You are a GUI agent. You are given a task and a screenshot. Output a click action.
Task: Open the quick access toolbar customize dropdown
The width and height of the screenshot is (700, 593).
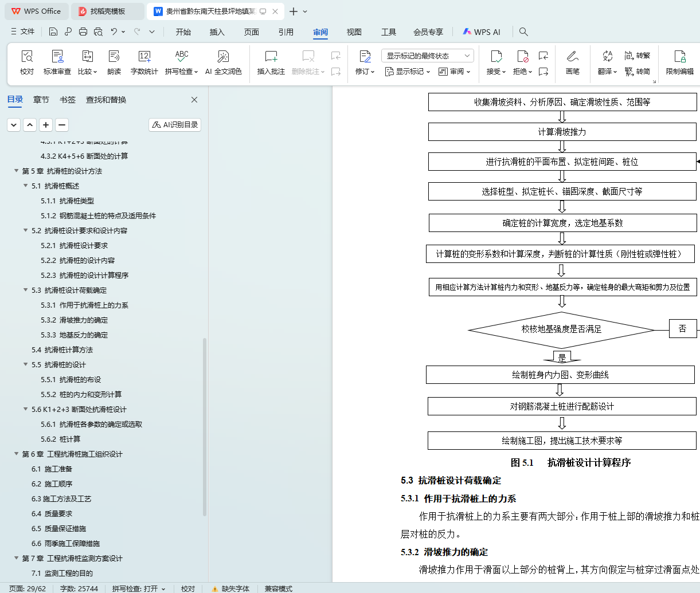[152, 32]
